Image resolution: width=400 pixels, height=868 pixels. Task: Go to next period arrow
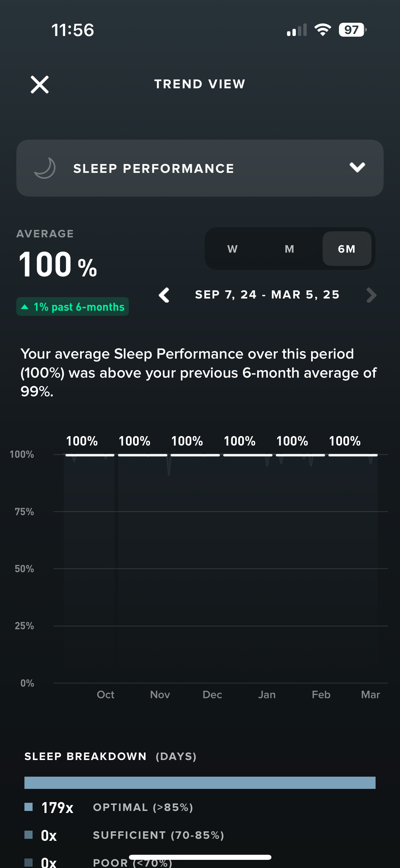tap(372, 295)
